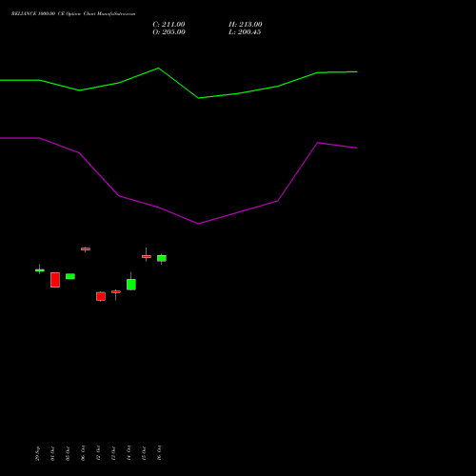This screenshot has height=476, width=476.
Task: Select the green upper band line
Action: coord(178,83)
